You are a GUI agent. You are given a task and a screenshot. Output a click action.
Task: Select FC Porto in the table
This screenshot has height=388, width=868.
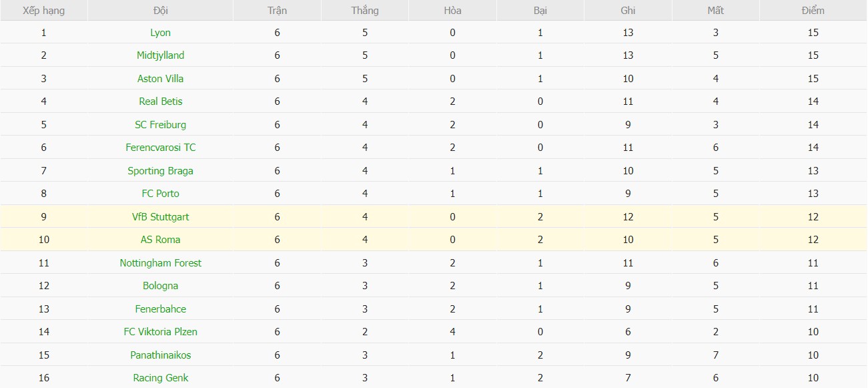pos(160,194)
